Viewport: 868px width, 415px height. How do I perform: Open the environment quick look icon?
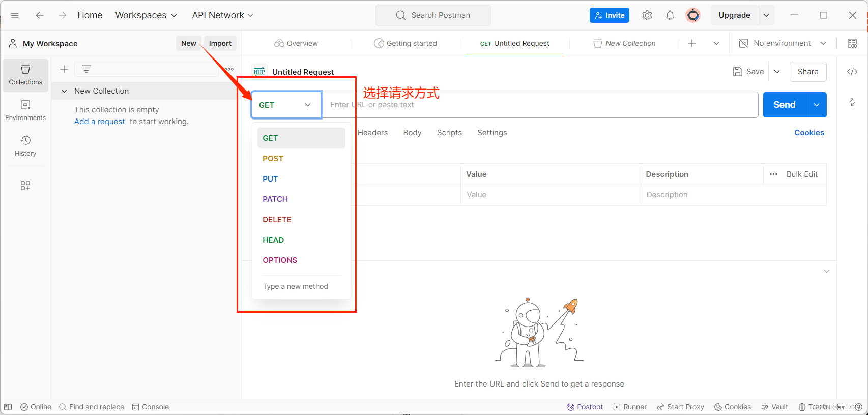(852, 43)
